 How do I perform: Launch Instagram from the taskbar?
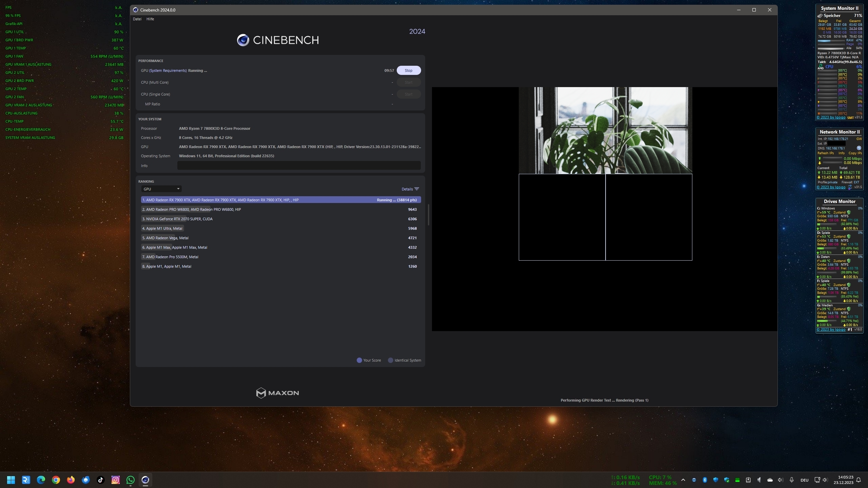pyautogui.click(x=115, y=480)
